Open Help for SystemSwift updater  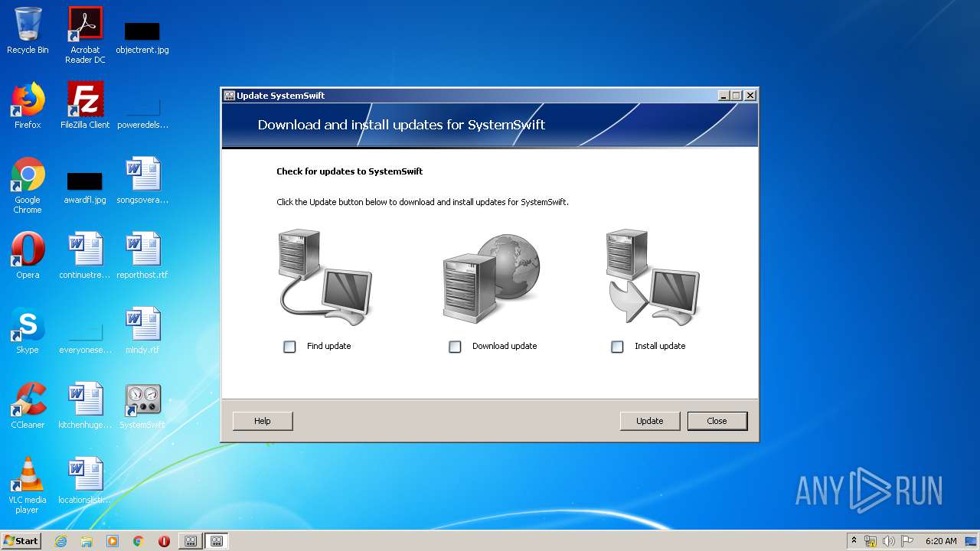coord(263,421)
